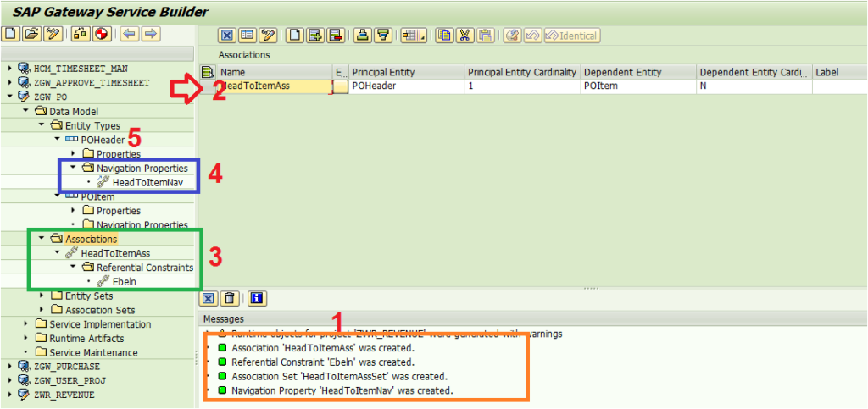Click the Copy icon in grid toolbar
This screenshot has width=868, height=409.
(x=444, y=36)
